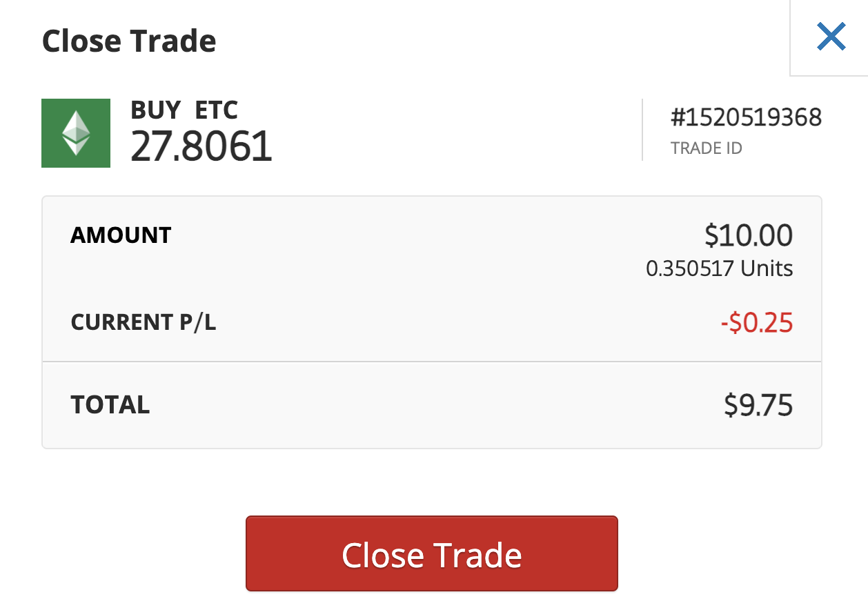Click the red Close Trade button

pos(432,554)
